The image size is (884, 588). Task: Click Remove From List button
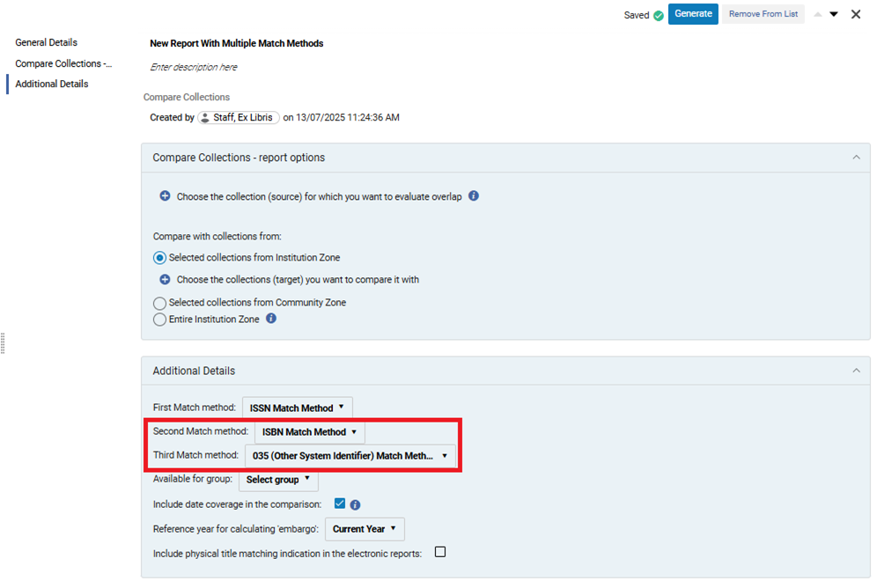[762, 14]
